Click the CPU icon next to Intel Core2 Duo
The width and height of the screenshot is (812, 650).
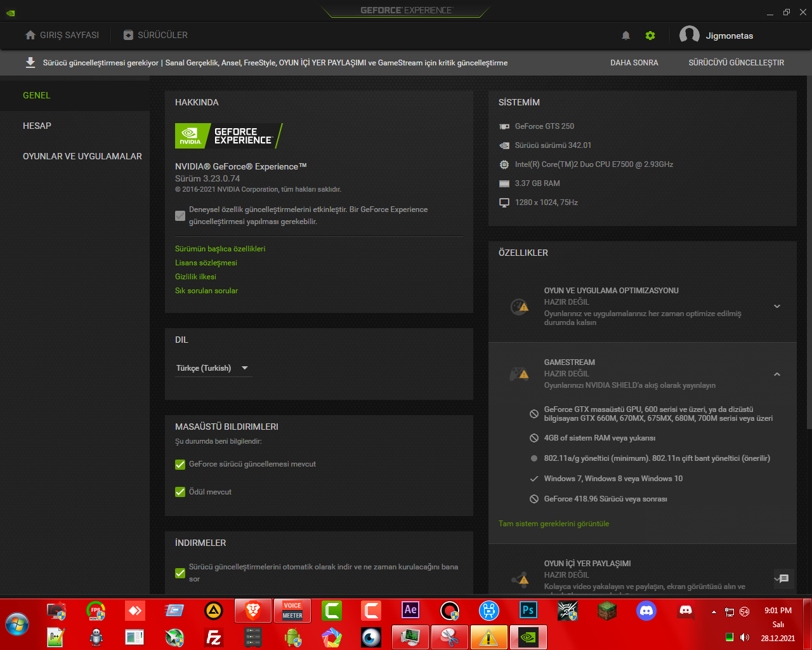click(x=504, y=164)
